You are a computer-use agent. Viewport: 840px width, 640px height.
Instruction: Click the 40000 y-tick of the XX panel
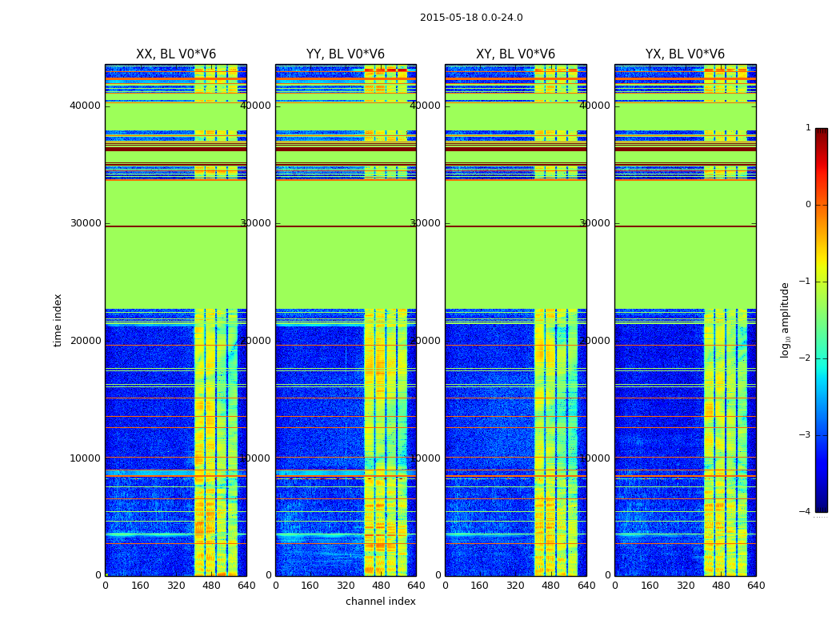click(x=86, y=106)
